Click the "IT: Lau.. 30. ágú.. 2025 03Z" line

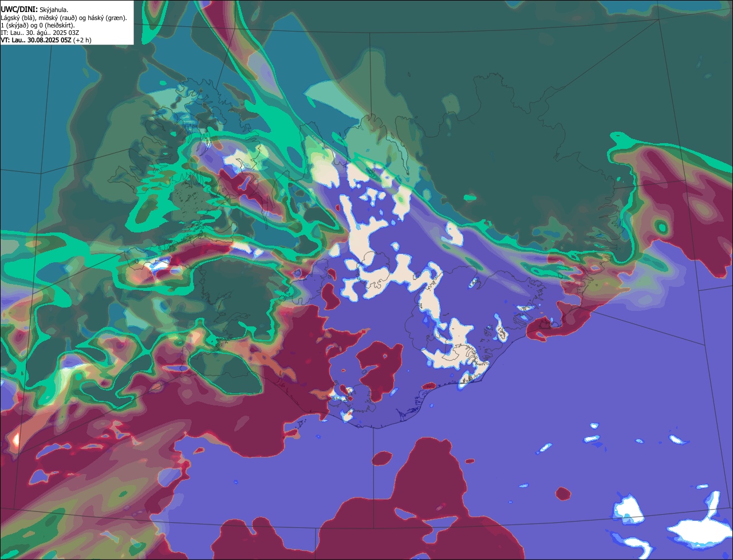click(x=40, y=33)
